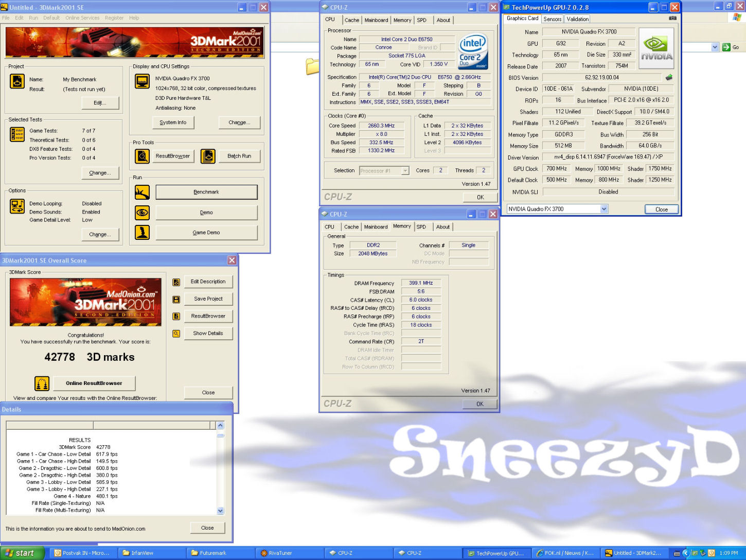
Task: Open the Online Services menu in 3DMark2001
Action: (x=82, y=17)
